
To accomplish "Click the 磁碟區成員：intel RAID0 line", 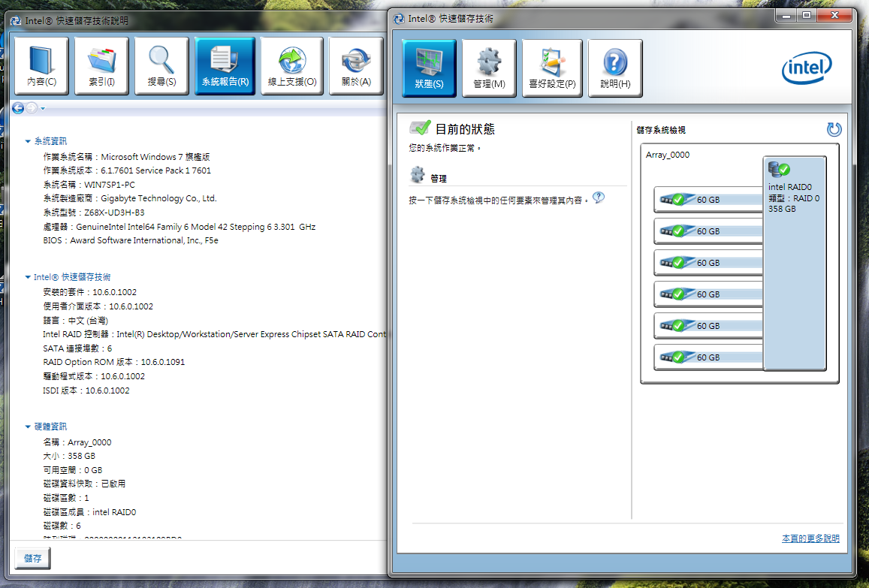I will click(x=89, y=512).
